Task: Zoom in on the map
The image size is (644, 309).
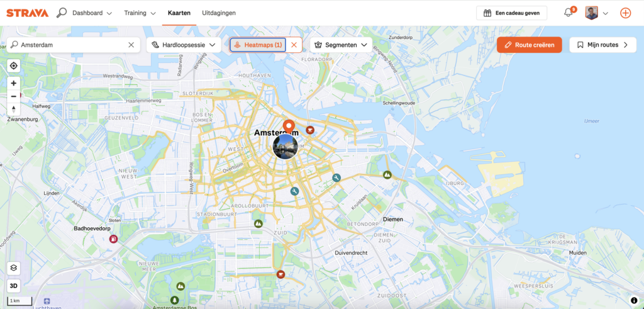Action: click(13, 83)
